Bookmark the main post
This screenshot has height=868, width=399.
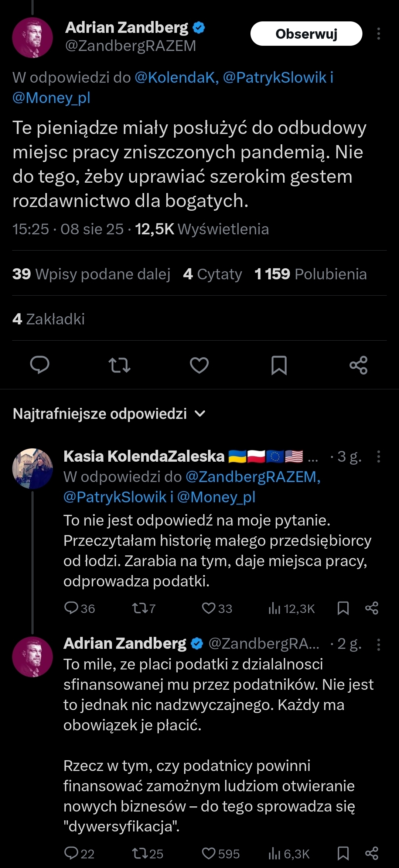point(279,365)
